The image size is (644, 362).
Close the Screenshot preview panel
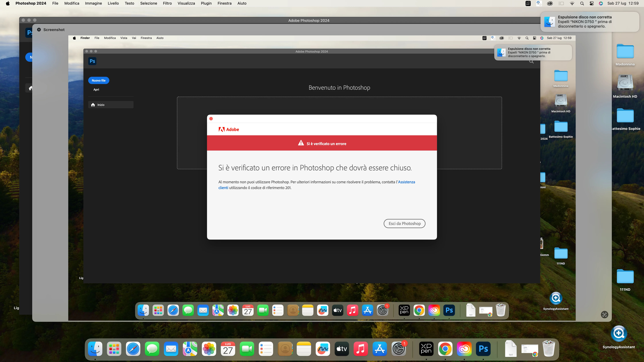[39, 29]
